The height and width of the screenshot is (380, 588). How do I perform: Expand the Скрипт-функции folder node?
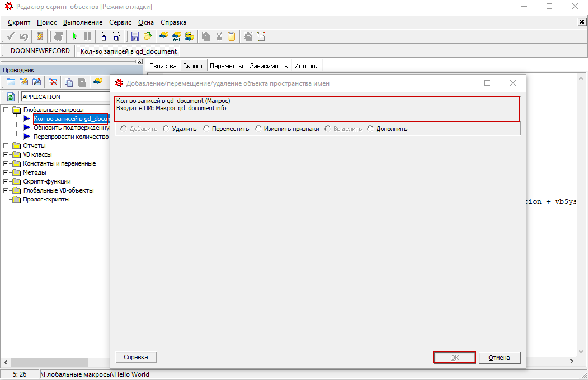pyautogui.click(x=6, y=181)
